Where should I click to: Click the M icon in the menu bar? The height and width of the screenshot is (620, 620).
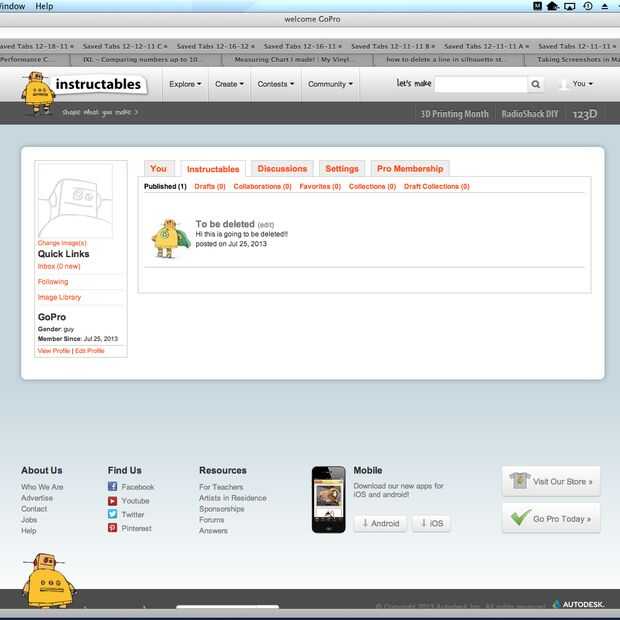click(x=537, y=6)
